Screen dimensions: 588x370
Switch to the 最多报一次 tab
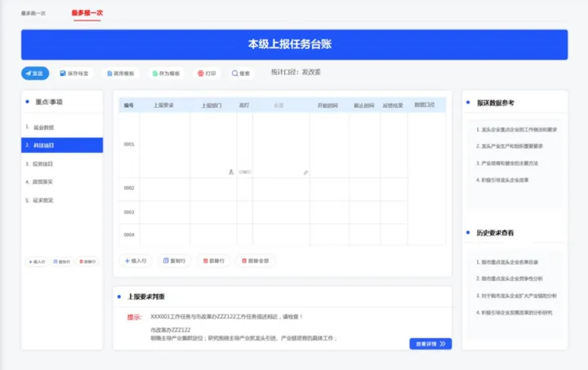(x=87, y=13)
